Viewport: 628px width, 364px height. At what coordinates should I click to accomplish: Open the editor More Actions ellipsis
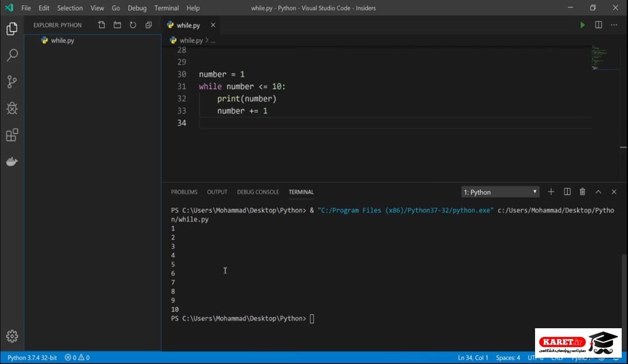click(614, 25)
